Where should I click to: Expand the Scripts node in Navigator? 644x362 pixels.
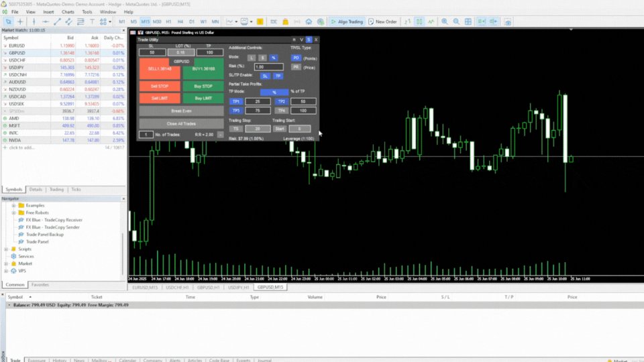tap(6, 249)
